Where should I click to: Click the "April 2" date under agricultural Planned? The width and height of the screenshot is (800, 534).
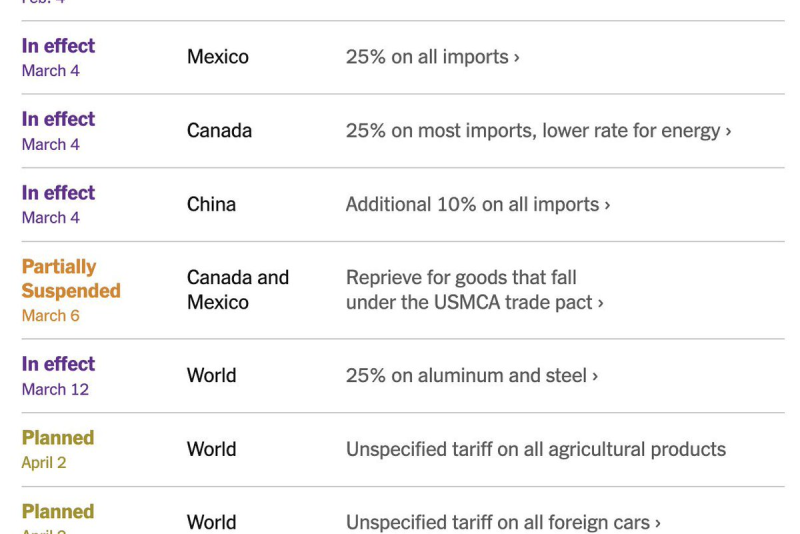point(46,463)
